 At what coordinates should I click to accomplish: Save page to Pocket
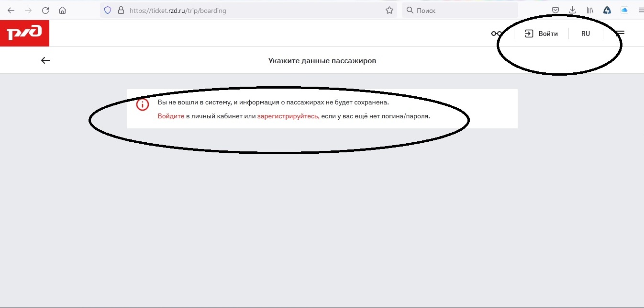(555, 10)
